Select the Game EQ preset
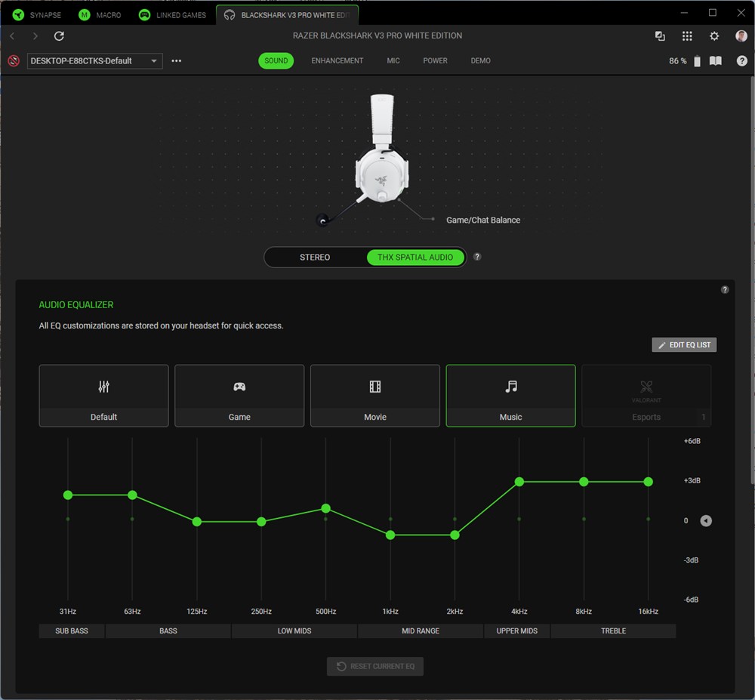Viewport: 755px width, 700px height. click(x=239, y=396)
